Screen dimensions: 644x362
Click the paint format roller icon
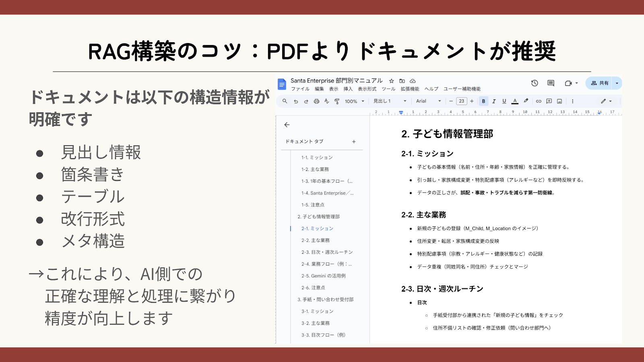337,101
